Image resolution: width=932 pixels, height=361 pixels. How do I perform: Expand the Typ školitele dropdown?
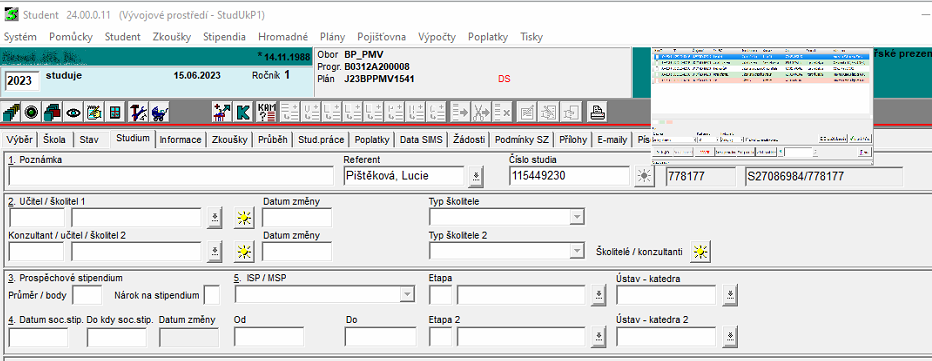[576, 218]
